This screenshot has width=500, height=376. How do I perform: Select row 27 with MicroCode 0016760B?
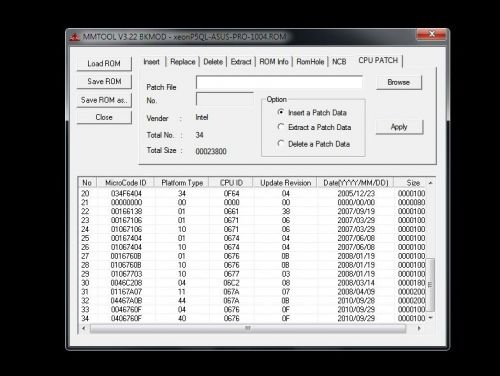coord(253,256)
